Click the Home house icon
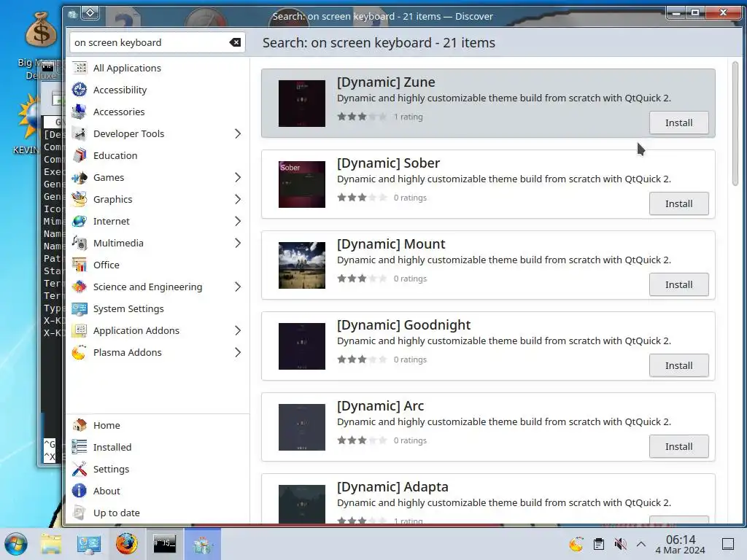 point(80,425)
